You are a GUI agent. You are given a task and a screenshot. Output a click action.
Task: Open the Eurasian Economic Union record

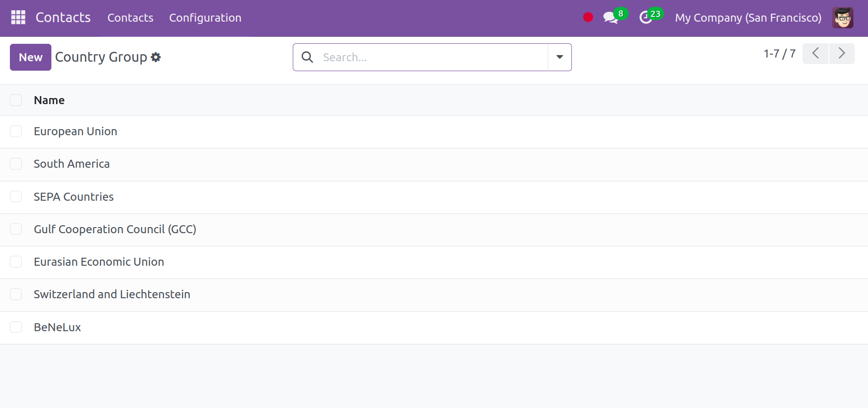99,262
